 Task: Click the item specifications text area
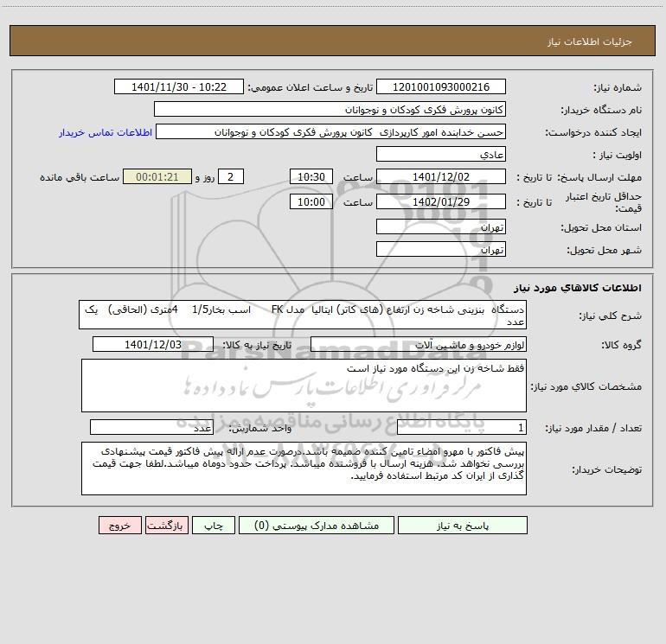pos(304,386)
